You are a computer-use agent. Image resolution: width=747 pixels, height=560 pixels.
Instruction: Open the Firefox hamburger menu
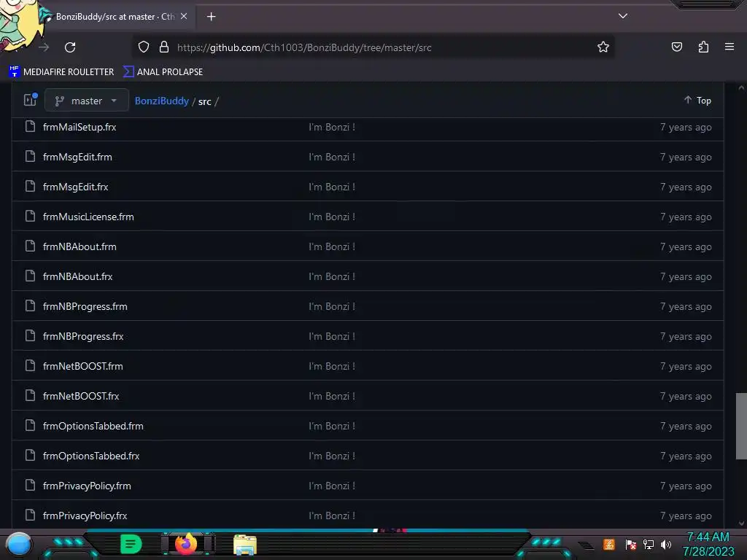click(729, 47)
